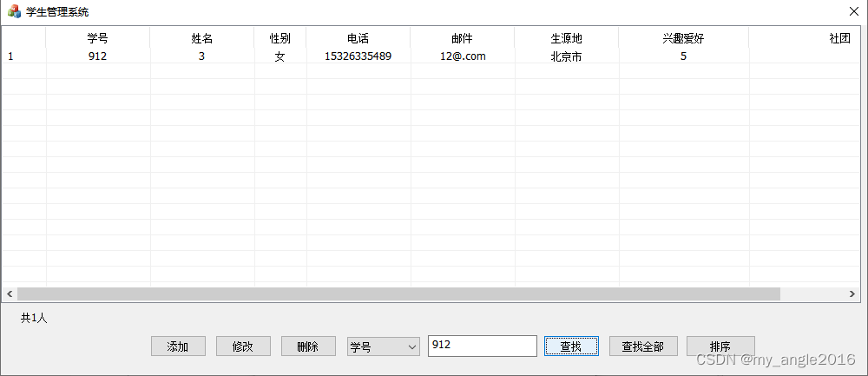Select the student ID cell 912
This screenshot has width=868, height=376.
coord(98,56)
